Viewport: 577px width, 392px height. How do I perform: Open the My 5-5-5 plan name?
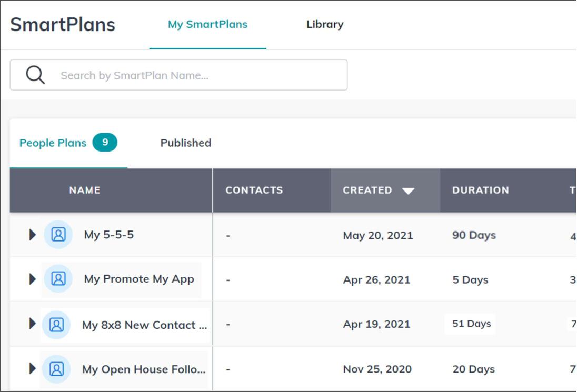[x=109, y=235]
